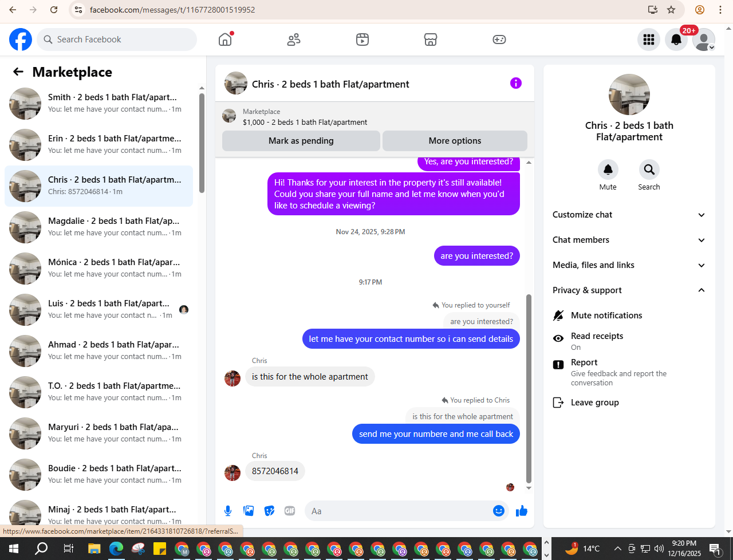The image size is (733, 560).
Task: Click the purple conversation information icon
Action: (516, 83)
